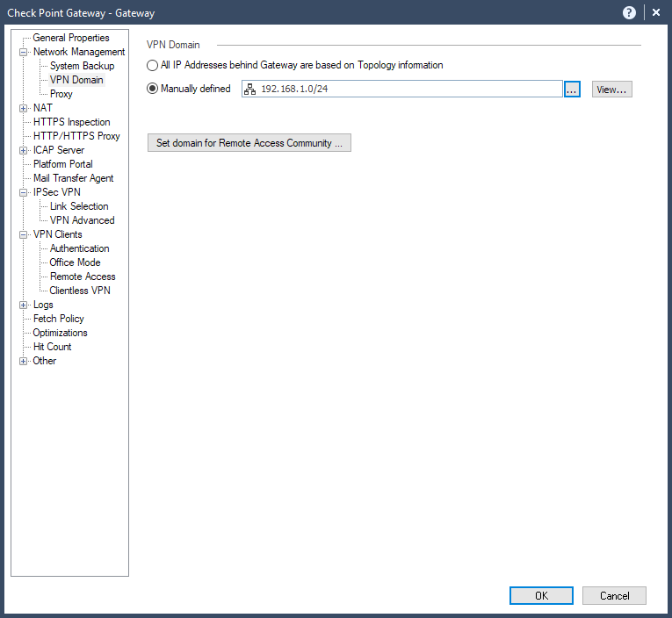672x618 pixels.
Task: Select All IP Addresses behind Gateway option
Action: tap(153, 65)
